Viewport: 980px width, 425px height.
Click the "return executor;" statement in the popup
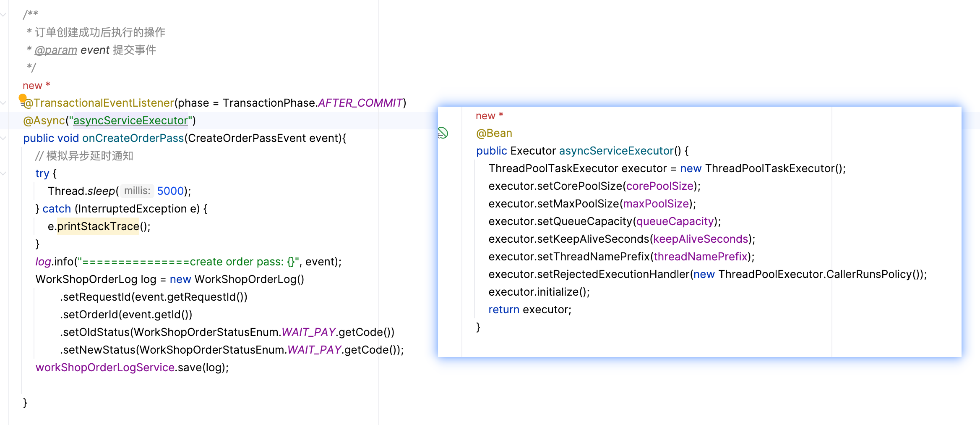coord(530,310)
